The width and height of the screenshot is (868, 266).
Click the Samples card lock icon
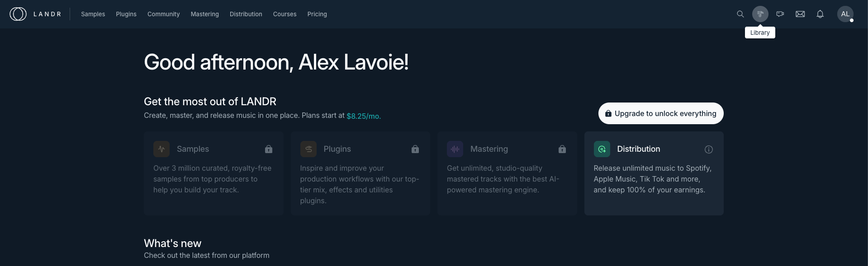pos(269,149)
